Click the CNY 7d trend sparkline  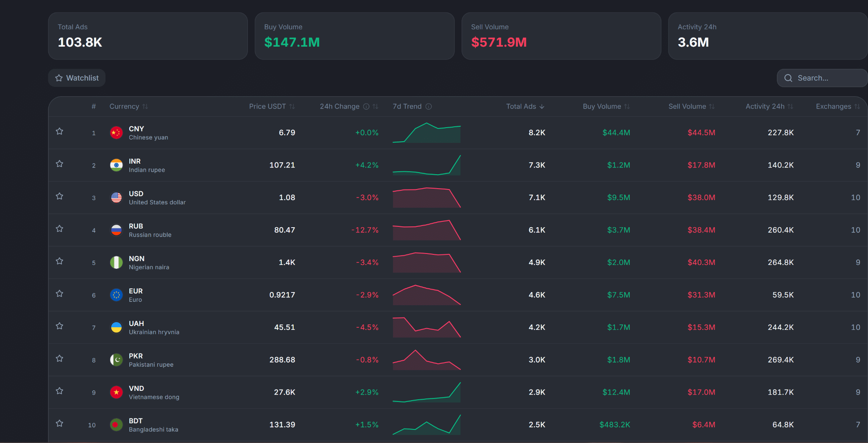tap(426, 133)
